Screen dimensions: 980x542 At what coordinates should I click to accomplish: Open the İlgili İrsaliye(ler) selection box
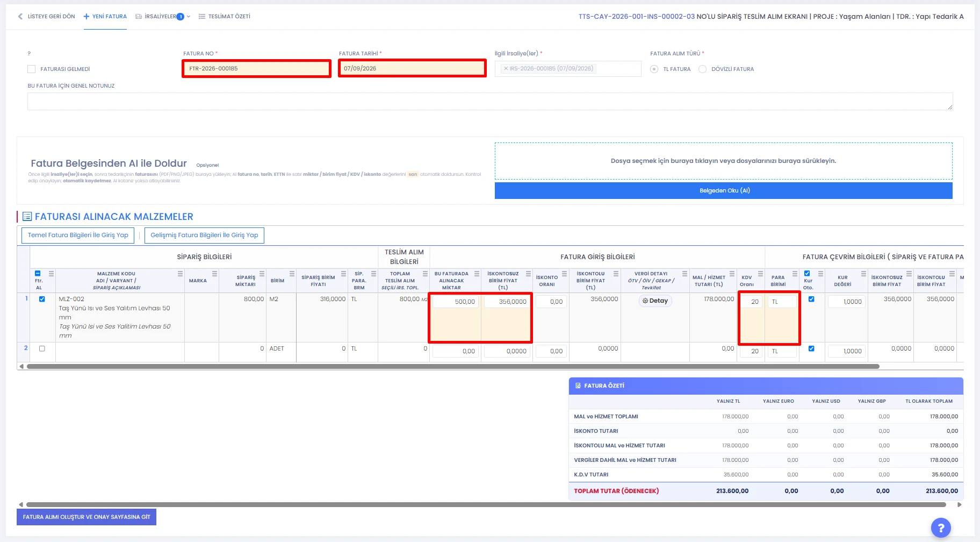coord(568,69)
